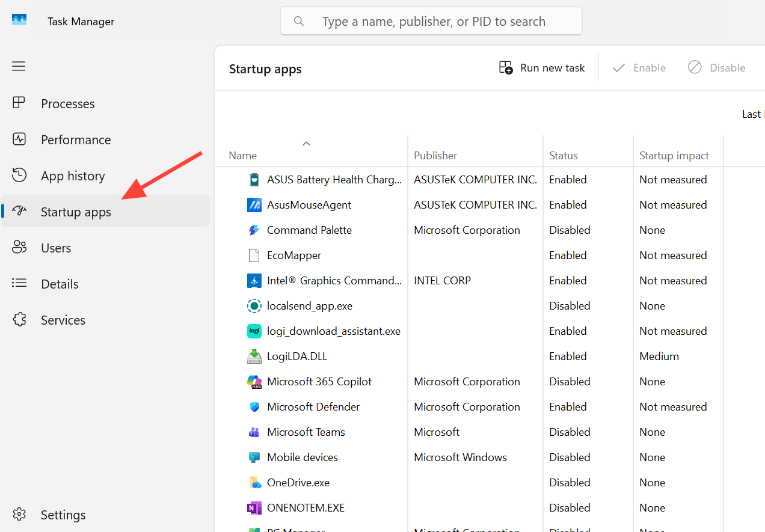
Task: Click the Performance graph icon
Action: click(x=19, y=139)
